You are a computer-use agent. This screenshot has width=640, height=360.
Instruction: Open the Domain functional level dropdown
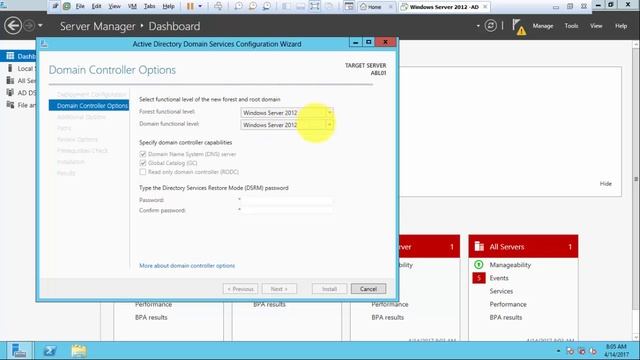(x=287, y=125)
